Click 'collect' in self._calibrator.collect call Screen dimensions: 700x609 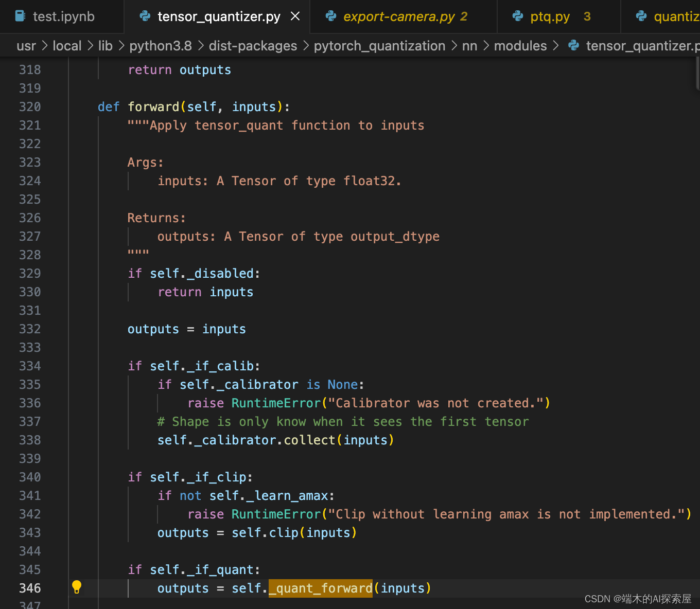coord(310,440)
